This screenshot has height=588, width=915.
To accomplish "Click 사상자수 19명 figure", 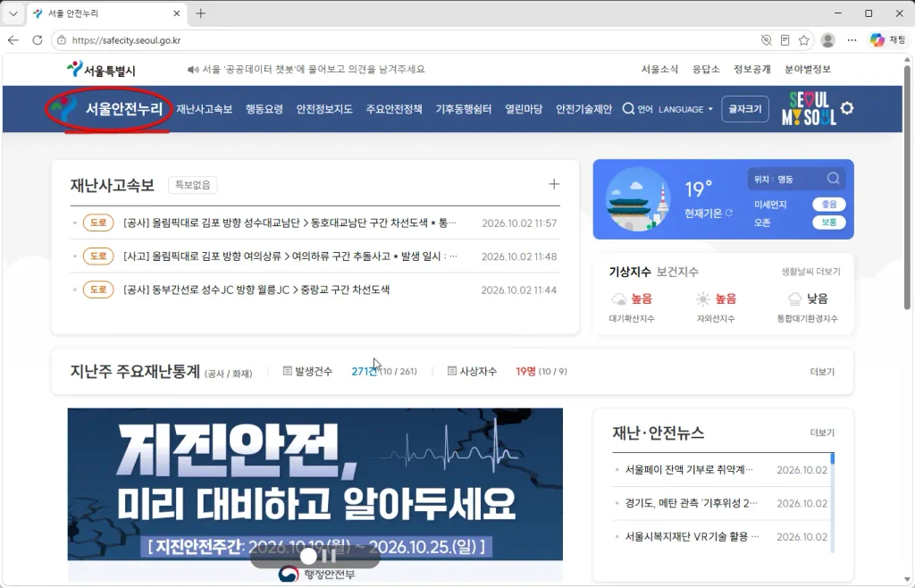I will [525, 372].
